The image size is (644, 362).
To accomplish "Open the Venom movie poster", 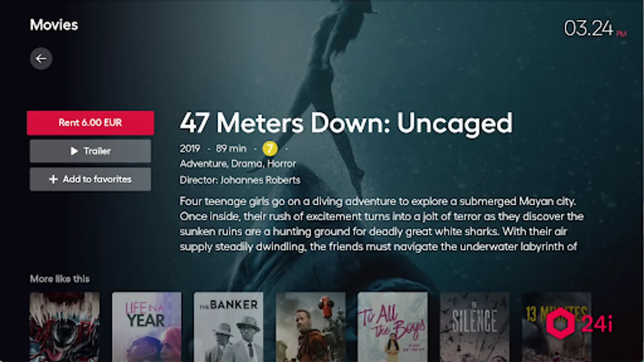I will [64, 327].
